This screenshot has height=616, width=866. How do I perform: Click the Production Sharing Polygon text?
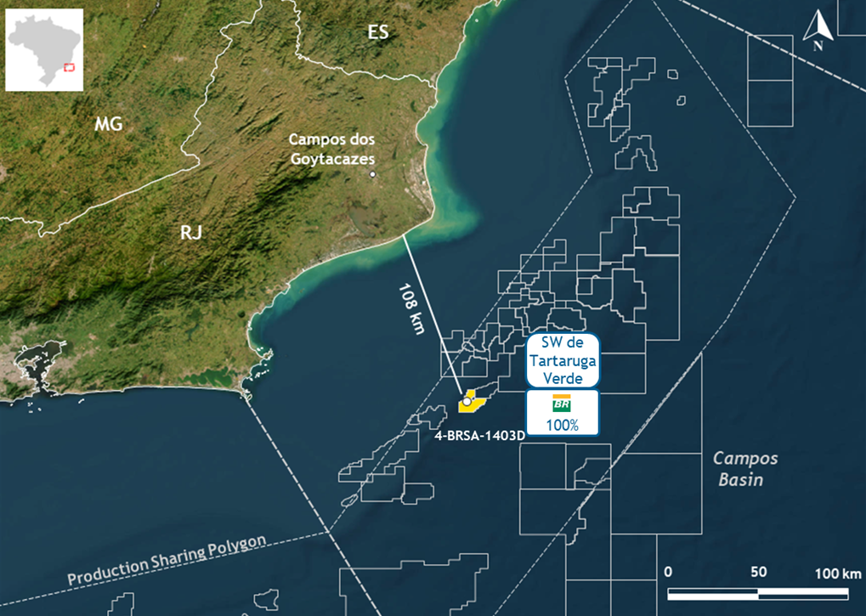[167, 562]
